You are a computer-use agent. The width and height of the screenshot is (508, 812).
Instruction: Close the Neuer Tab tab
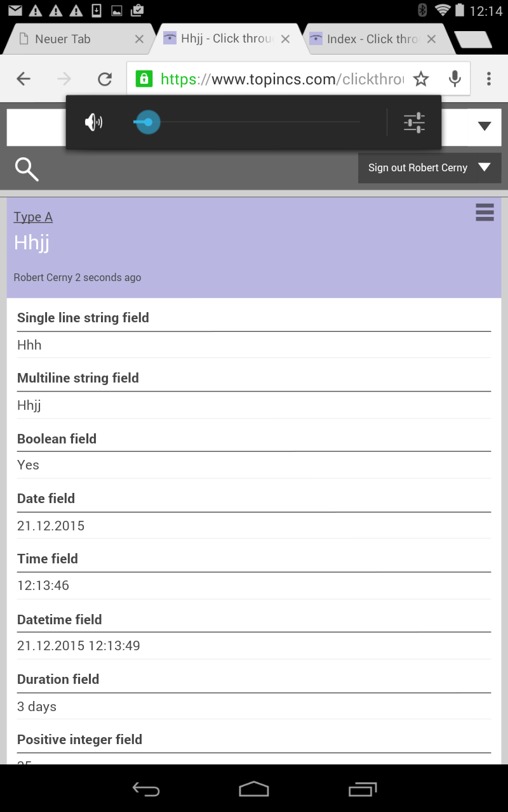(x=139, y=39)
